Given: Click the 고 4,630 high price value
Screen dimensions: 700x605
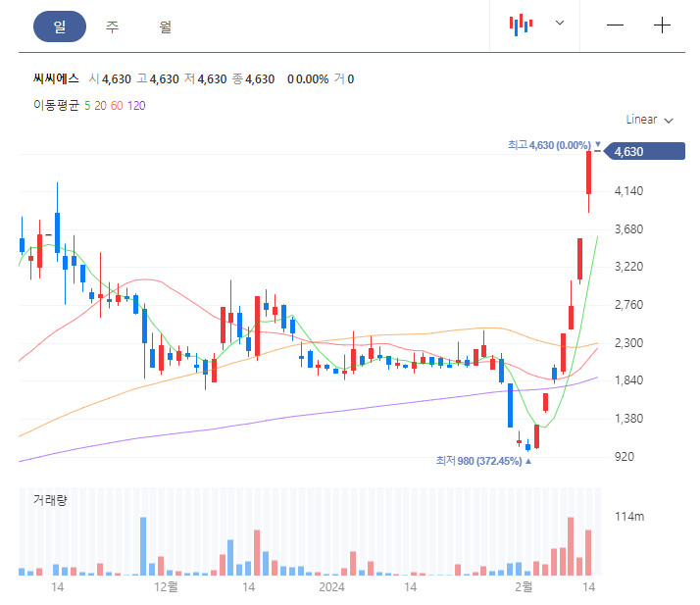Looking at the screenshot, I should (158, 79).
